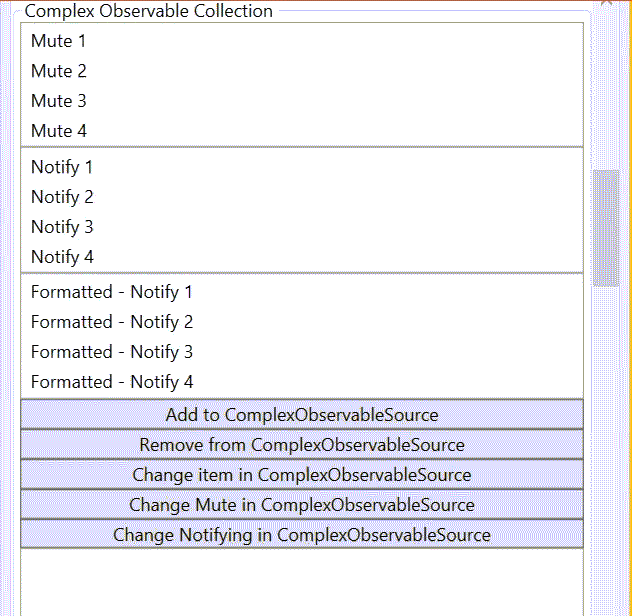This screenshot has height=616, width=632.
Task: Click Remove from ComplexObservableSource button
Action: 302,445
